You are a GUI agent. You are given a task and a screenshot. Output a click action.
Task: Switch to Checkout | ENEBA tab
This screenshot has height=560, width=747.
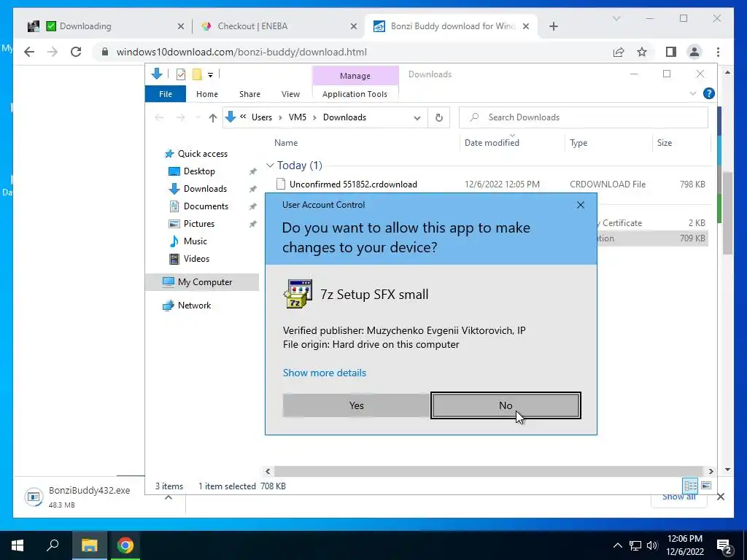[279, 26]
